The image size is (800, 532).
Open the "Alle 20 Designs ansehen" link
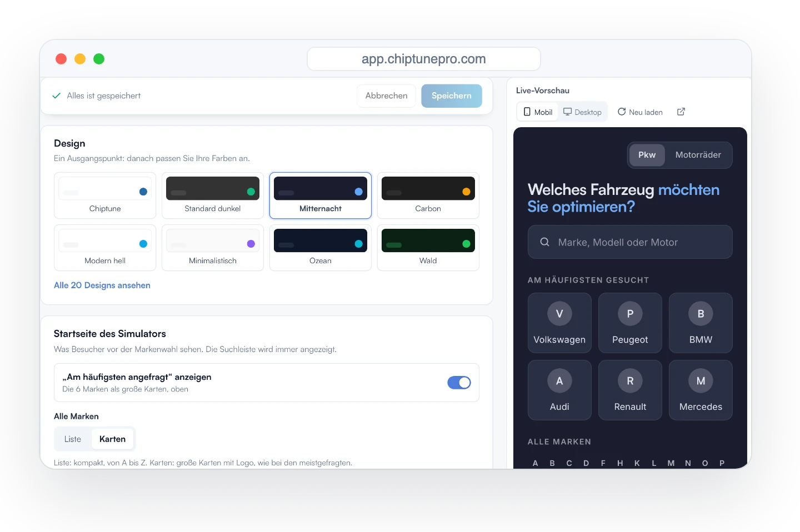[102, 285]
